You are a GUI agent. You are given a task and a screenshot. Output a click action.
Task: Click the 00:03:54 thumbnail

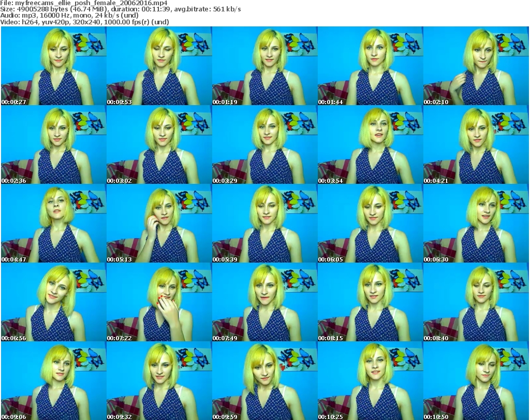tap(370, 144)
